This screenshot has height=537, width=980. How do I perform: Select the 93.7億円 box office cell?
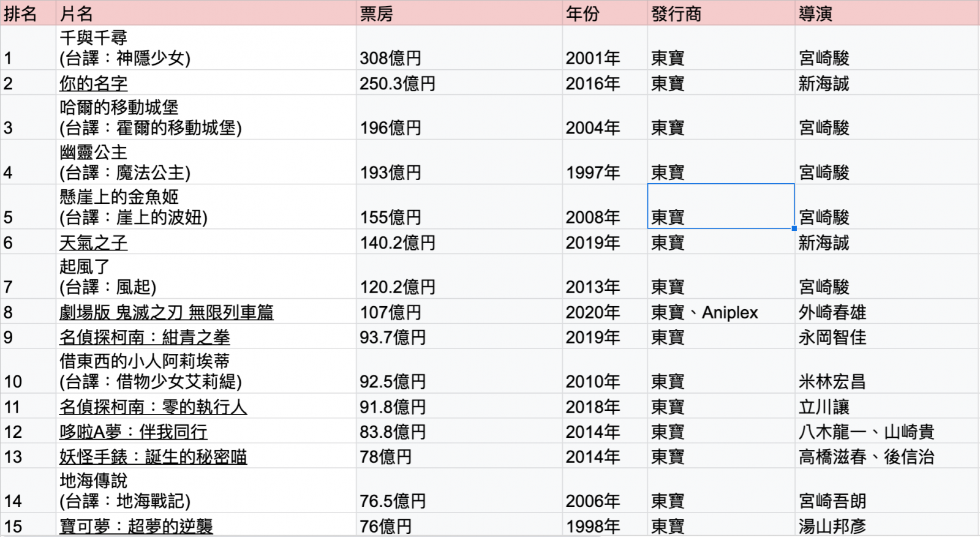(x=459, y=337)
